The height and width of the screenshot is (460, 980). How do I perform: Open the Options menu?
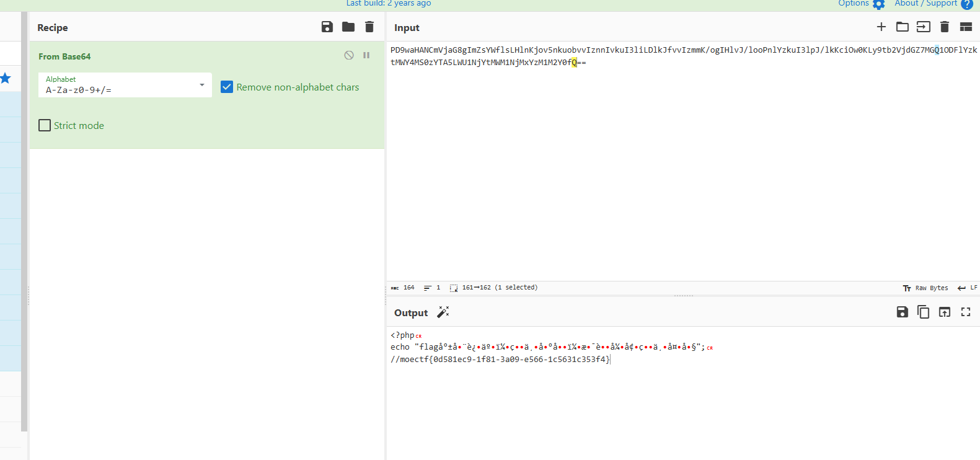[860, 4]
